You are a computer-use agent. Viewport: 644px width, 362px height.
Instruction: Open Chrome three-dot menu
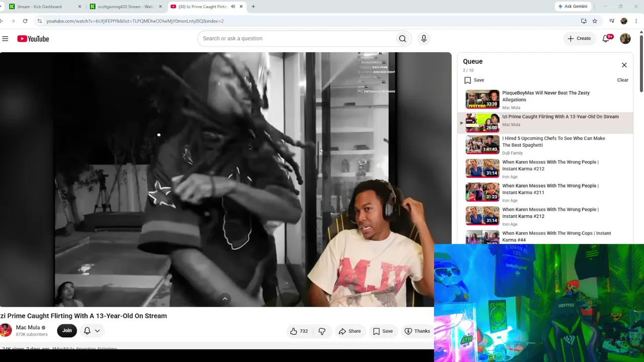(636, 21)
